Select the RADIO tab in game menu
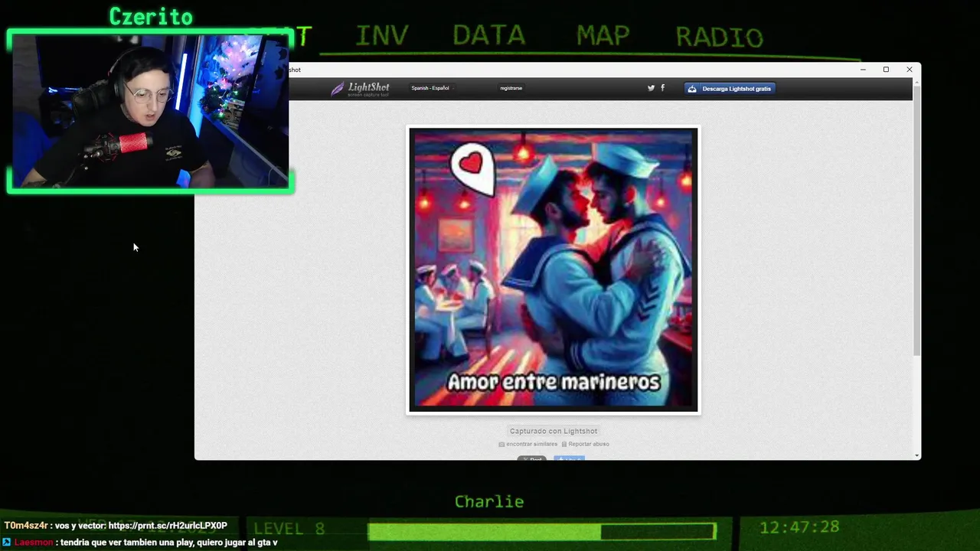Image resolution: width=980 pixels, height=551 pixels. pyautogui.click(x=719, y=36)
